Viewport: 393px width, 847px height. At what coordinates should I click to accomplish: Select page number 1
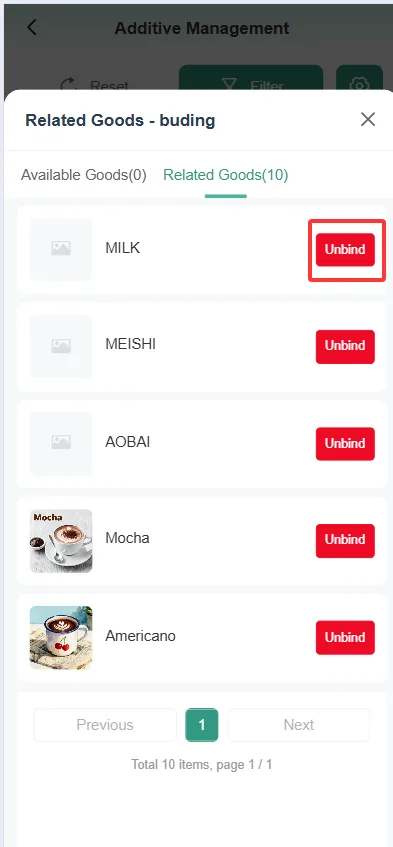202,725
